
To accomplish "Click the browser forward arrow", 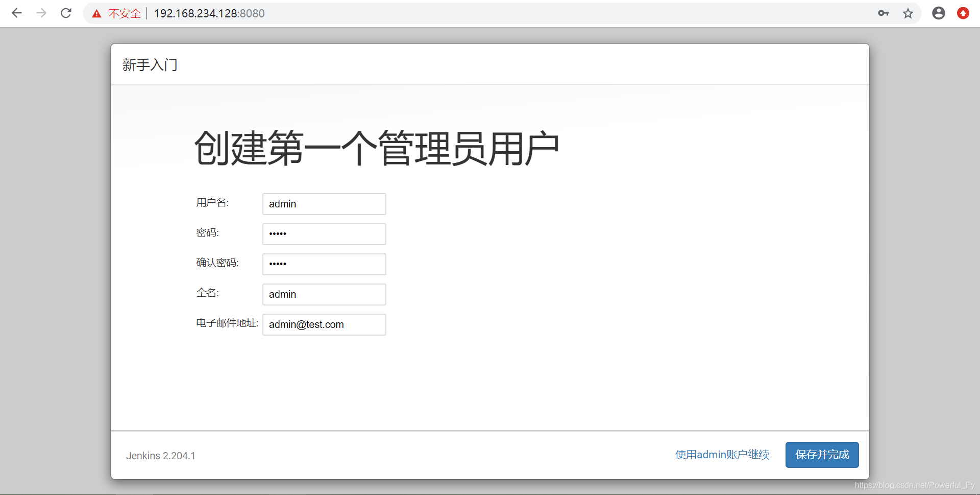I will tap(41, 13).
